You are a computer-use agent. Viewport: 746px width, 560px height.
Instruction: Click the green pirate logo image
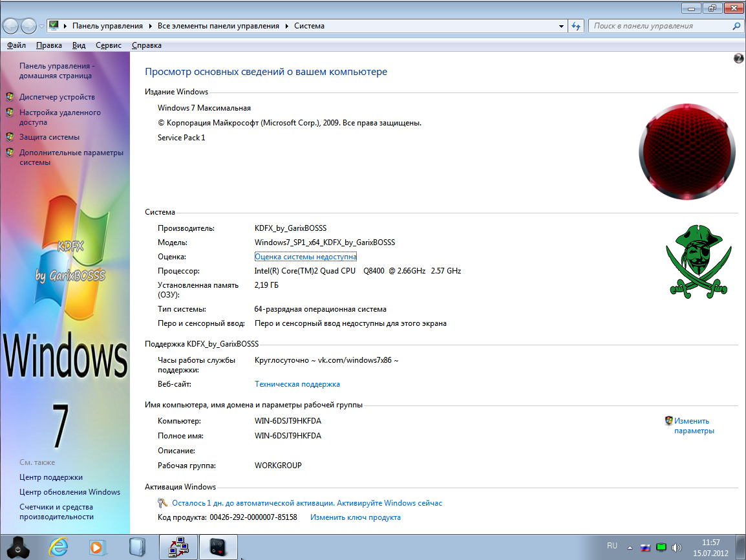pos(698,262)
